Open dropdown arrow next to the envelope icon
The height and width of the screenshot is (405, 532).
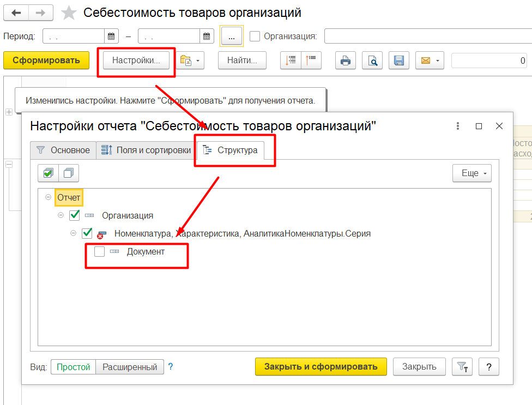(x=438, y=61)
